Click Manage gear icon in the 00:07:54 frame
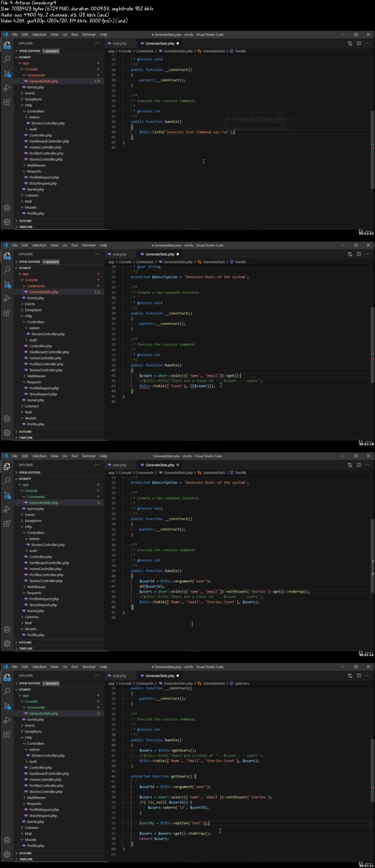The image size is (375, 868). point(7,854)
